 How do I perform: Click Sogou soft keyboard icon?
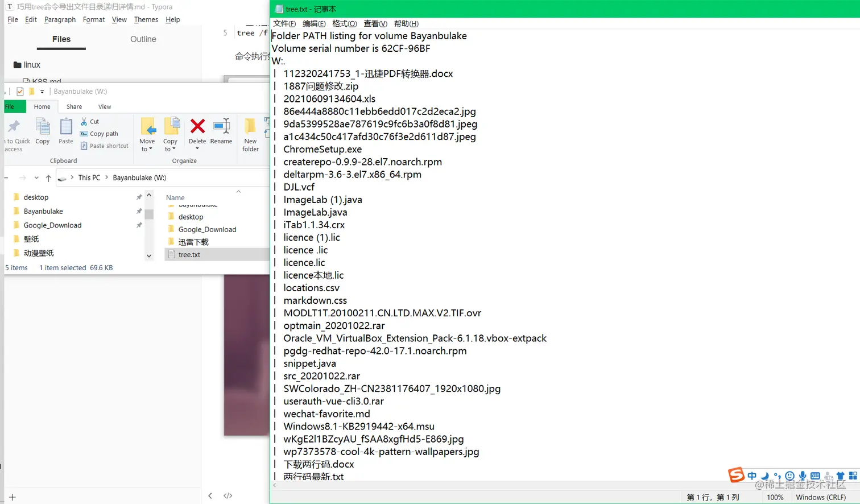(x=815, y=476)
